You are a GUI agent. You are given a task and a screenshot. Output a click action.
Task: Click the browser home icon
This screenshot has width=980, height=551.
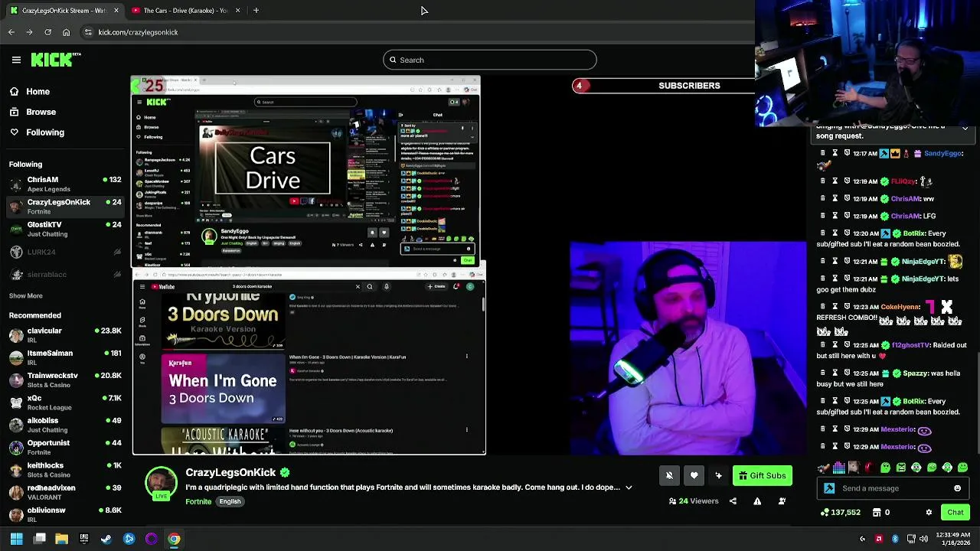67,32
